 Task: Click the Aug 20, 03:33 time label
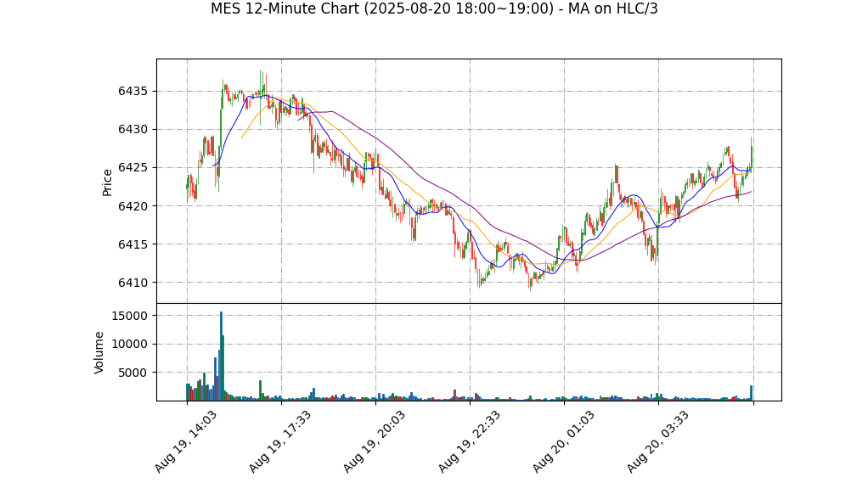[x=657, y=442]
